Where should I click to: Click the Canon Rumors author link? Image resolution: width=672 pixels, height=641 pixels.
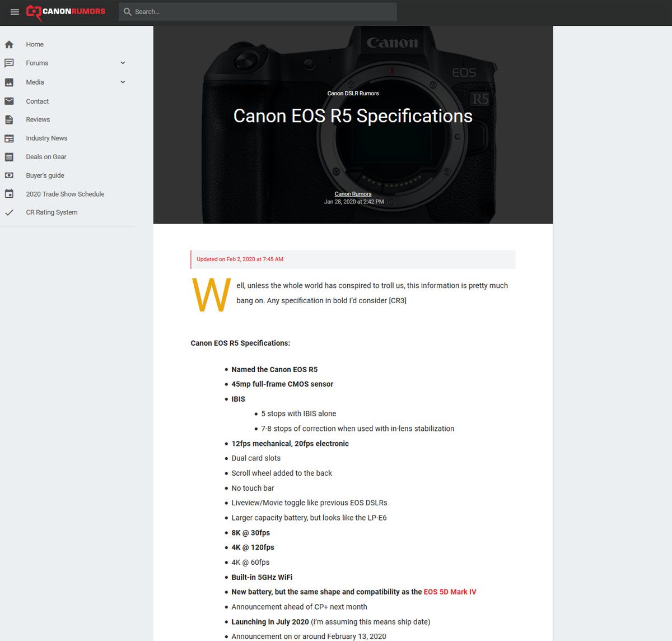coord(353,194)
